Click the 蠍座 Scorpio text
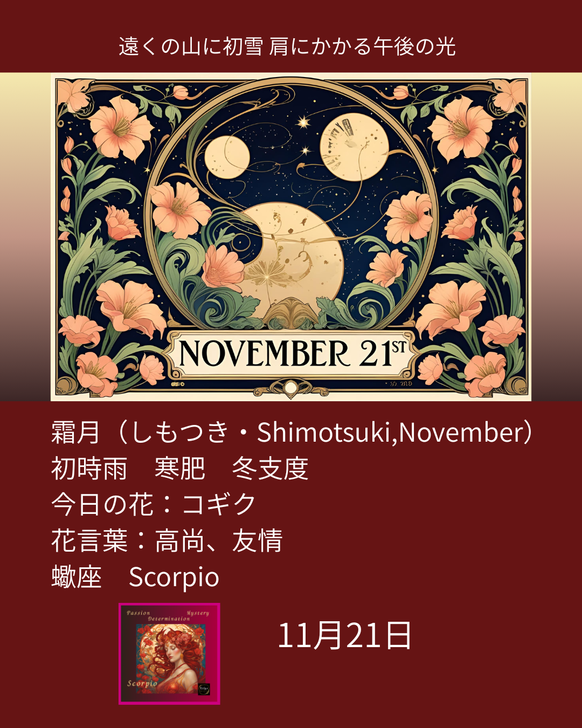The height and width of the screenshot is (728, 582). pyautogui.click(x=135, y=577)
